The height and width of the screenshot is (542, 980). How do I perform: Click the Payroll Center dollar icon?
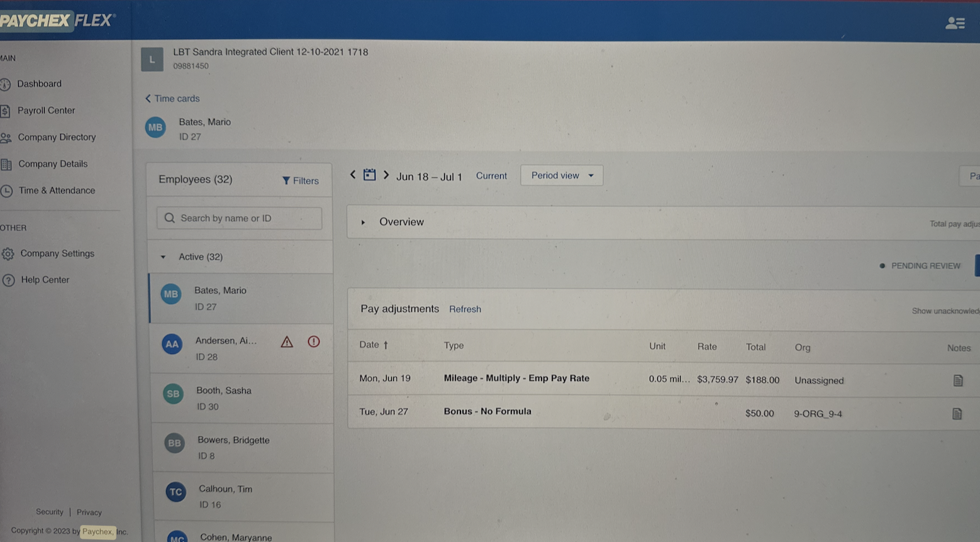coord(5,111)
